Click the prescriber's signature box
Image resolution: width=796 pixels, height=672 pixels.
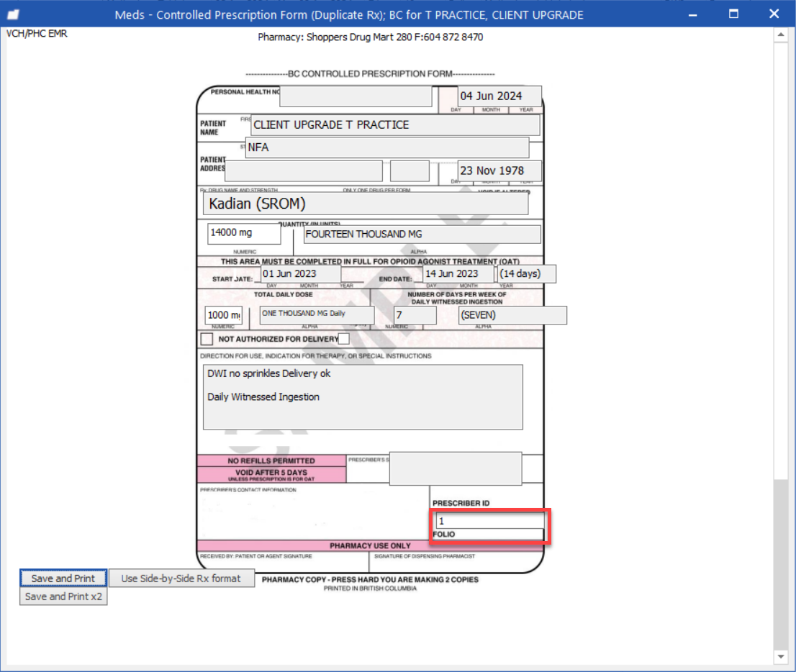coord(455,468)
